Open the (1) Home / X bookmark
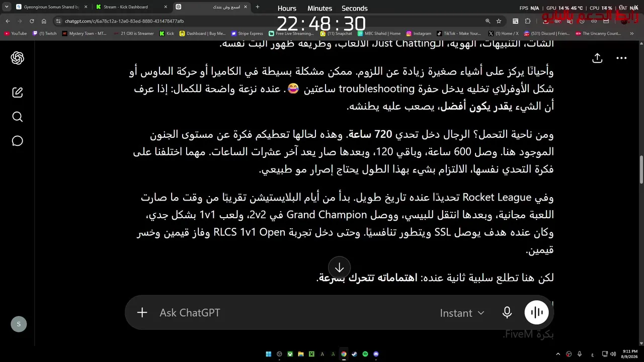The width and height of the screenshot is (644, 362). tap(504, 34)
